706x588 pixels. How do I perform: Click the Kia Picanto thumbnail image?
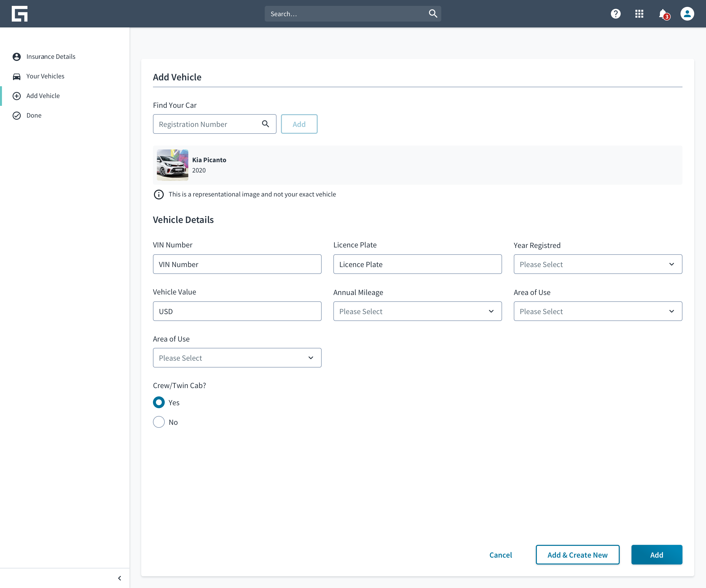(x=173, y=165)
